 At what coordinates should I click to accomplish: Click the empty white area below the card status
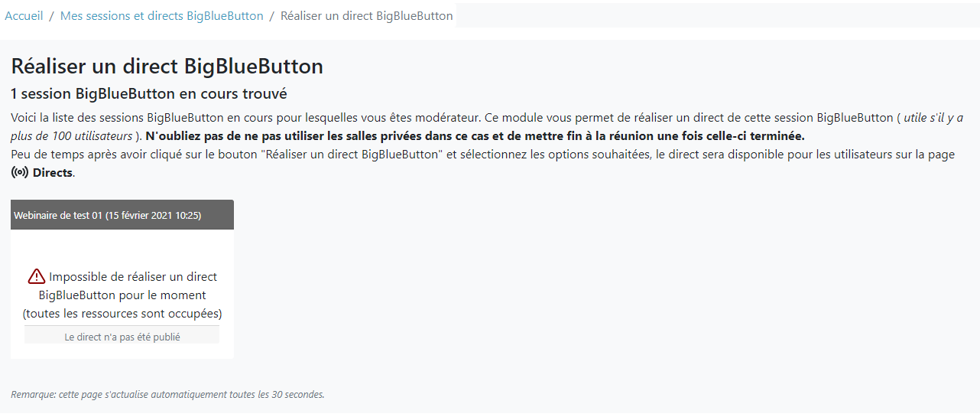tap(122, 351)
